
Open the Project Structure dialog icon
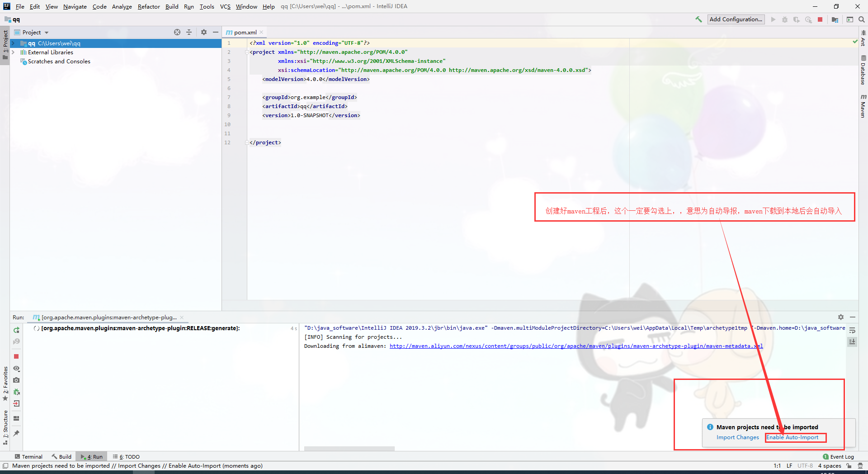tap(835, 19)
